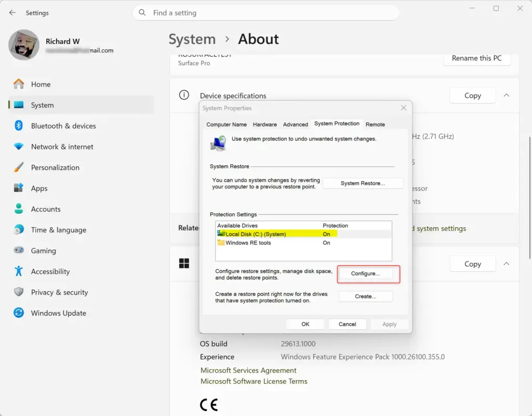Image resolution: width=532 pixels, height=416 pixels.
Task: Open Microsoft Software License Terms link
Action: pos(254,381)
